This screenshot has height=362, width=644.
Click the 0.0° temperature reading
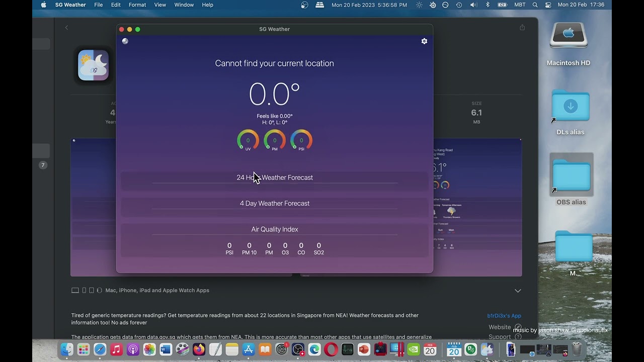pos(275,94)
